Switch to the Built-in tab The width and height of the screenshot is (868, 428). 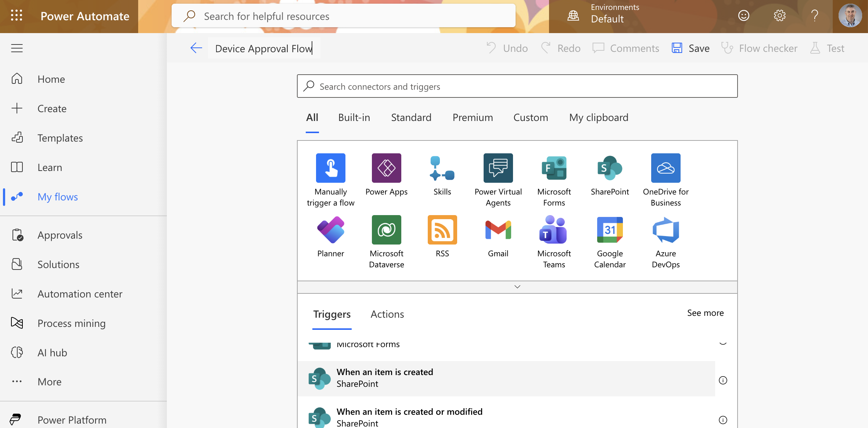[354, 118]
